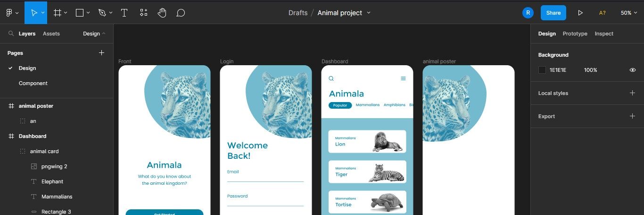Switch to the Assets tab

point(51,34)
